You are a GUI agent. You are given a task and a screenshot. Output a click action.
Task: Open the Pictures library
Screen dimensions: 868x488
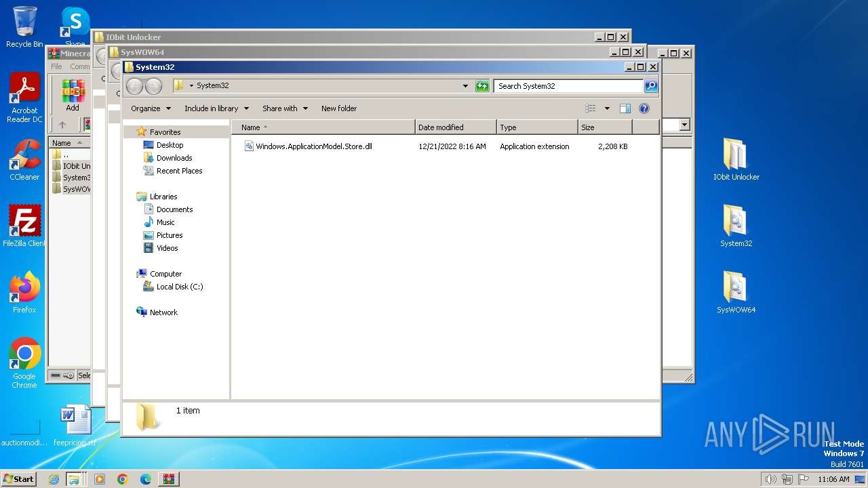click(170, 235)
